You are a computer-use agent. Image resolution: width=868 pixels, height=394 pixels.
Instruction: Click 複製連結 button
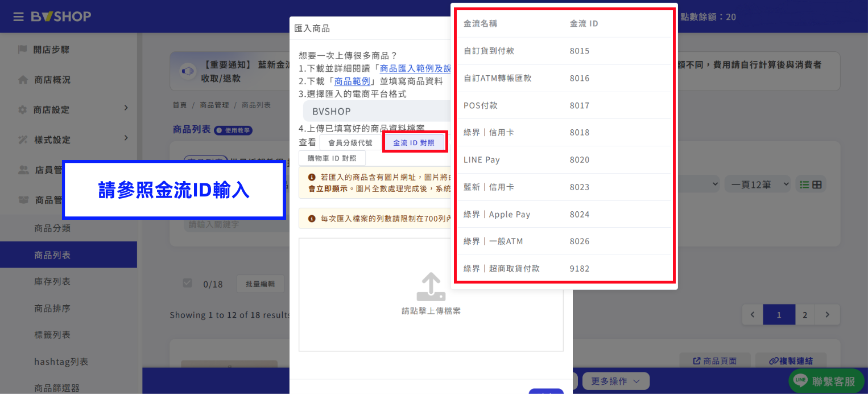point(791,361)
